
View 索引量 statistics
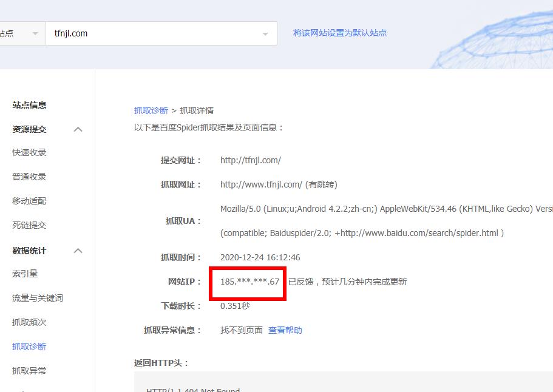pyautogui.click(x=26, y=274)
